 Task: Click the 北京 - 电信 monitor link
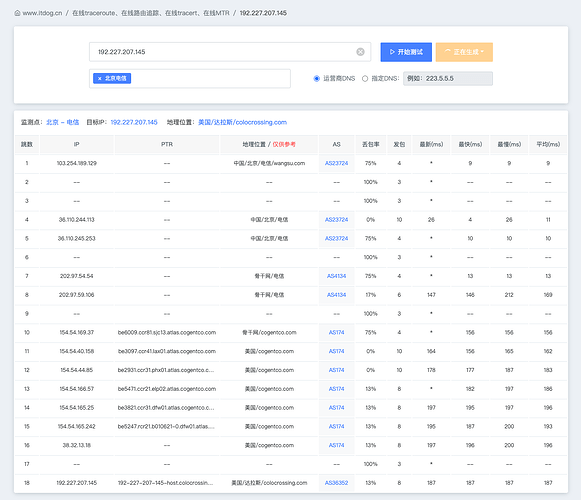click(x=63, y=122)
